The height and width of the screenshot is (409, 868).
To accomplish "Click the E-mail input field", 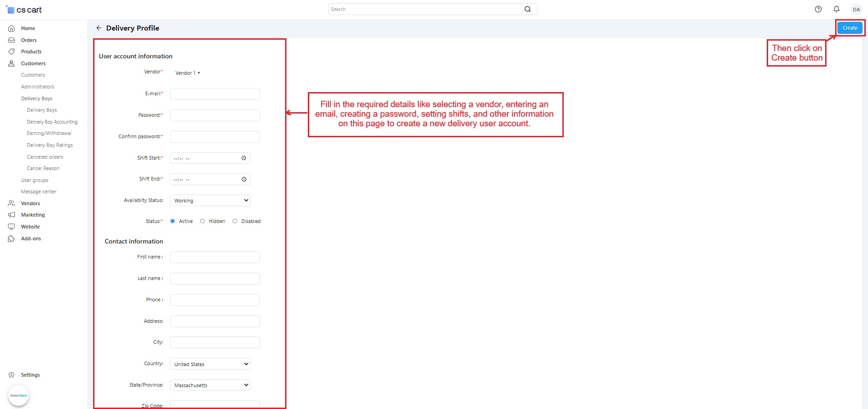I will click(215, 94).
